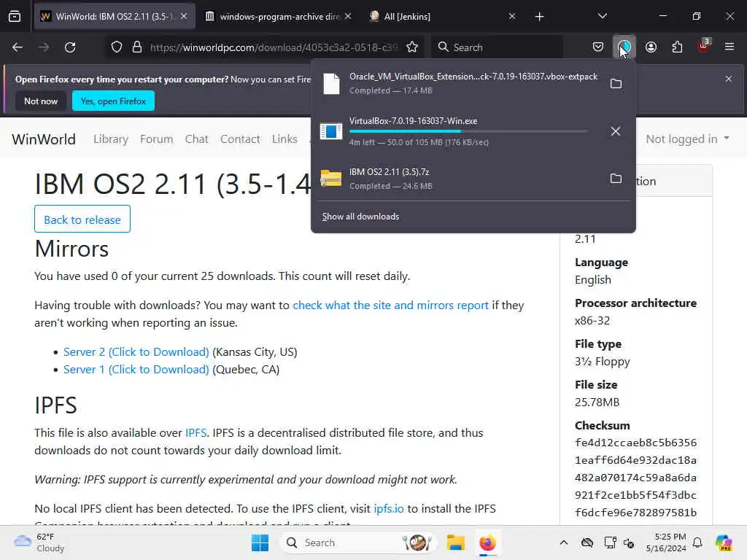
Task: Open IBM OS2 2.11 (3.5).7z archive icon
Action: point(331,179)
